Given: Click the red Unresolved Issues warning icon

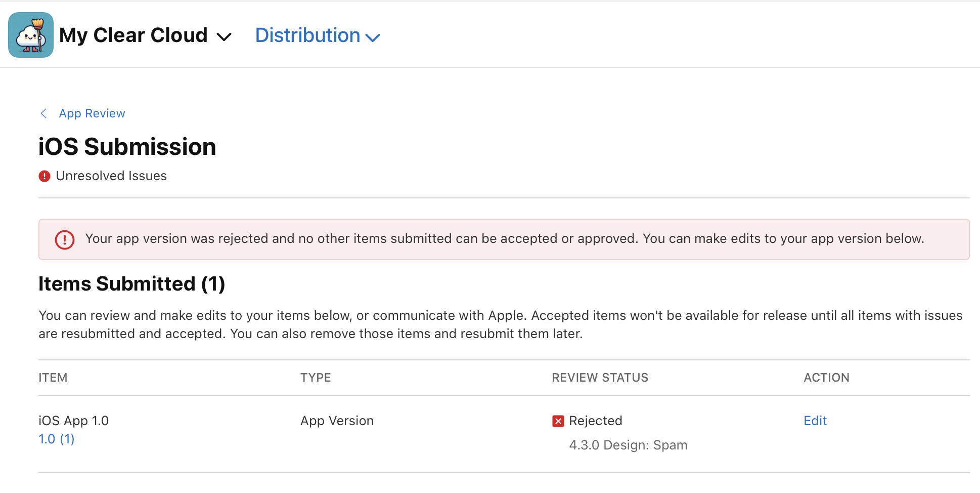Looking at the screenshot, I should tap(44, 176).
